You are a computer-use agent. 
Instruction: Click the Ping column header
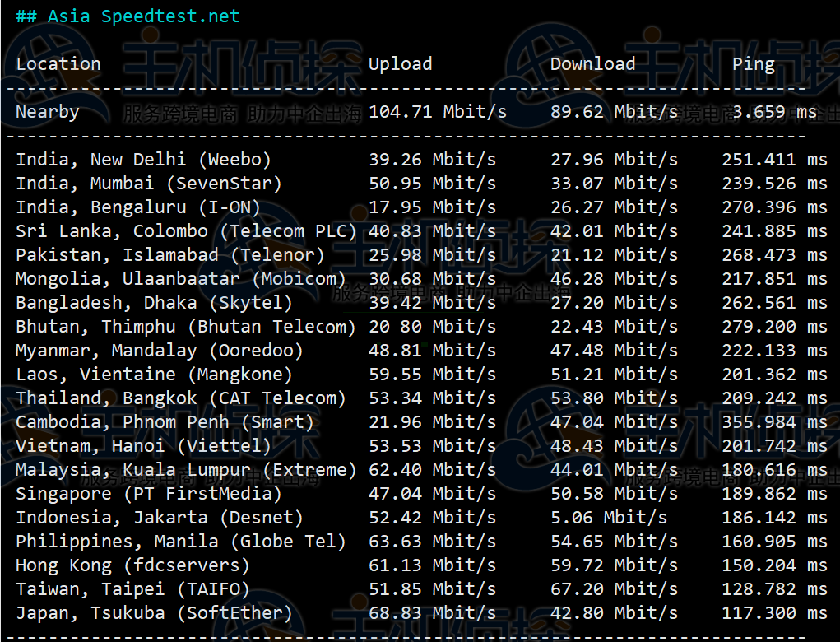(x=753, y=64)
